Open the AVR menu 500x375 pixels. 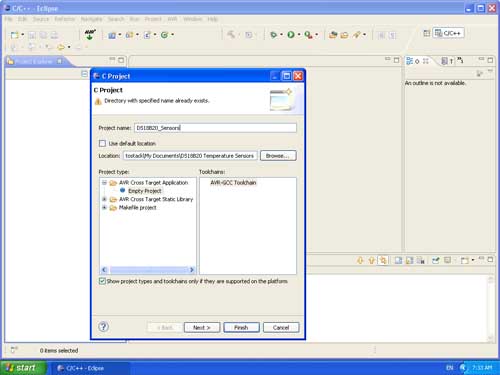tap(172, 19)
